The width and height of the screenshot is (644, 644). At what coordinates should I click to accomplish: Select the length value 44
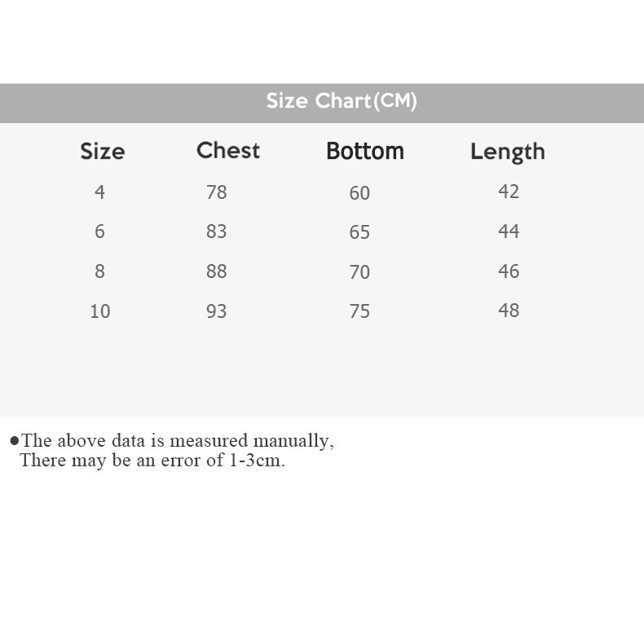(509, 232)
